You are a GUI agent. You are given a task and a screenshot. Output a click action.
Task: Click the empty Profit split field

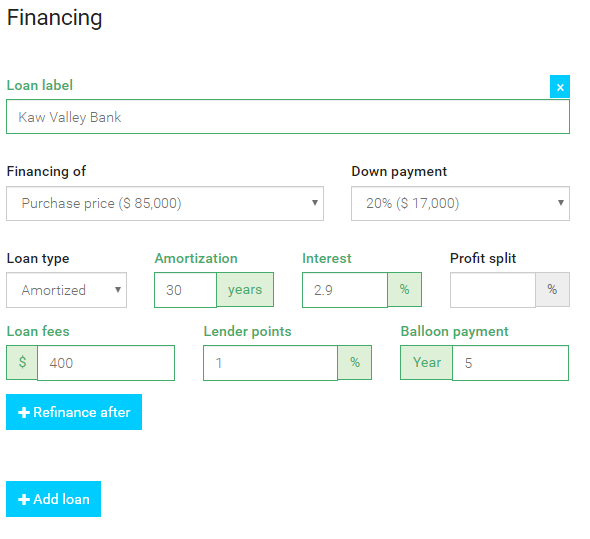coord(493,290)
